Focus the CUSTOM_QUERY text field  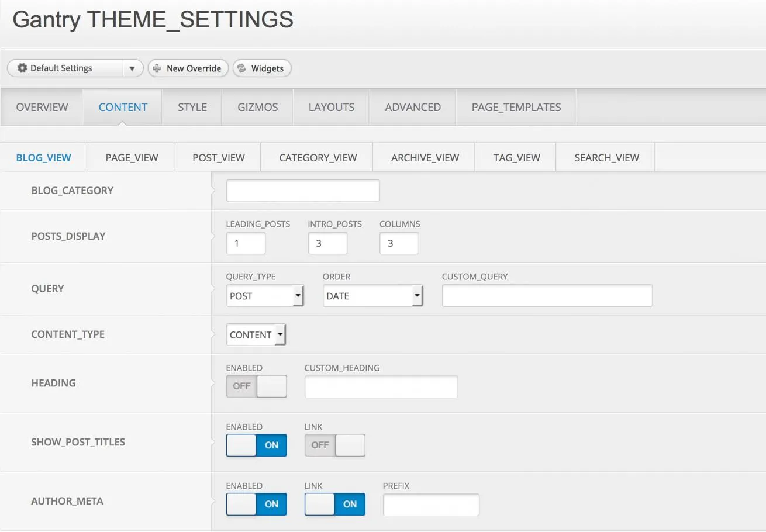(x=547, y=296)
